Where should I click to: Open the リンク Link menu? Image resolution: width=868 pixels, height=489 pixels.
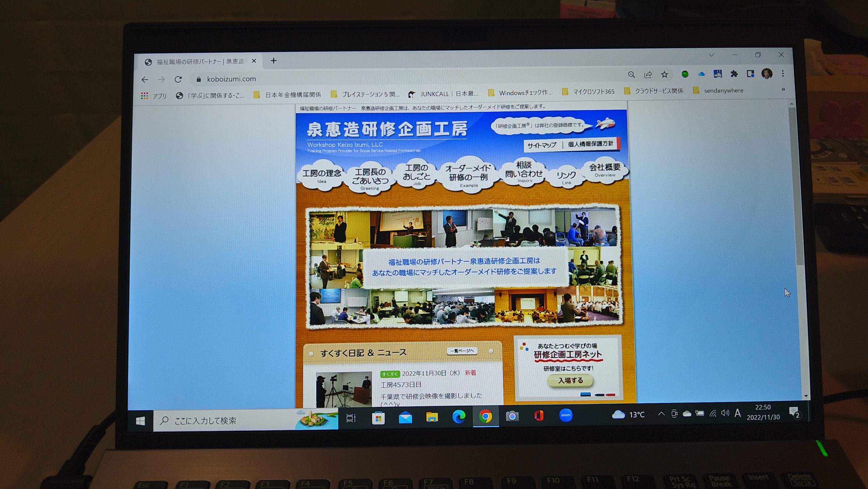pyautogui.click(x=566, y=177)
